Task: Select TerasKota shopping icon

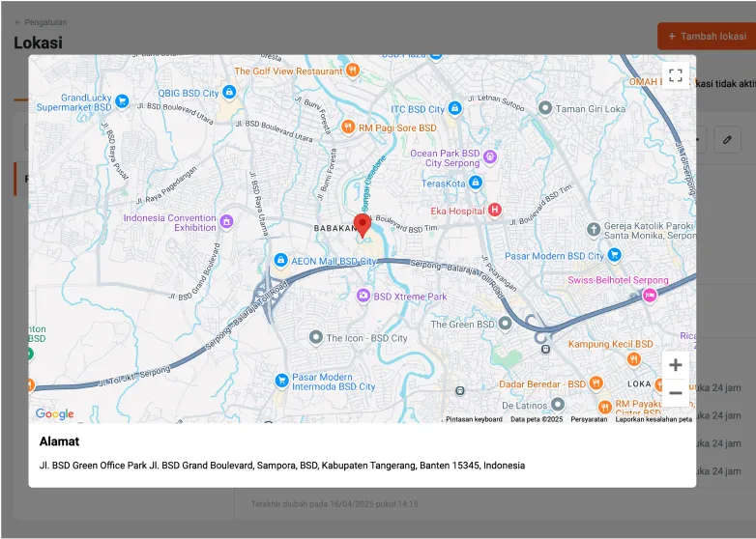Action: tap(476, 183)
